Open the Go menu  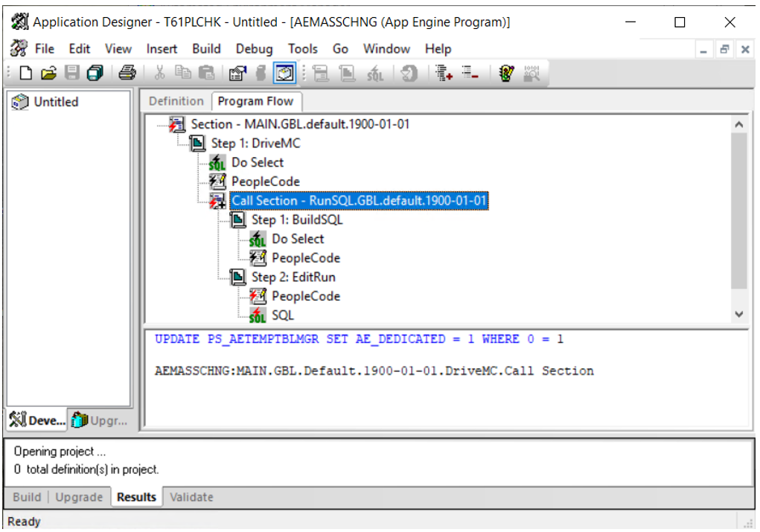(340, 49)
